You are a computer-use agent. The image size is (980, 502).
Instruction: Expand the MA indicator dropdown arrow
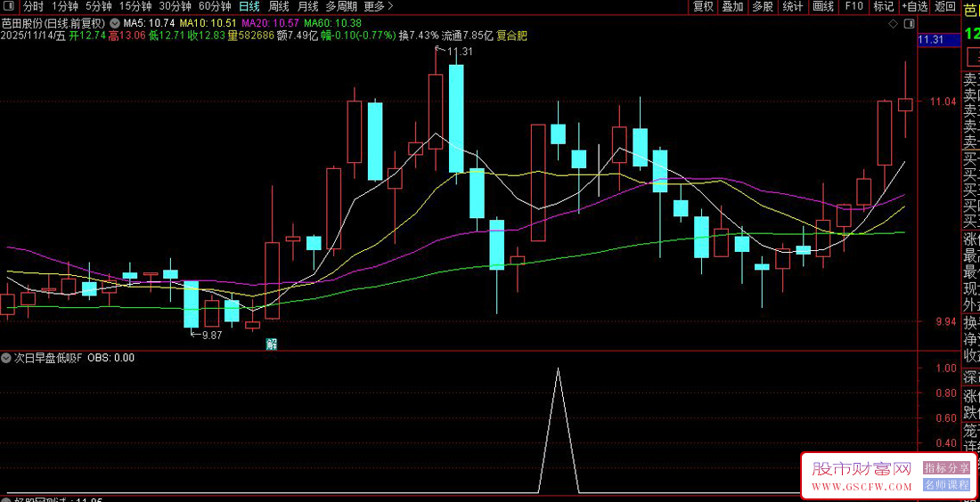114,22
